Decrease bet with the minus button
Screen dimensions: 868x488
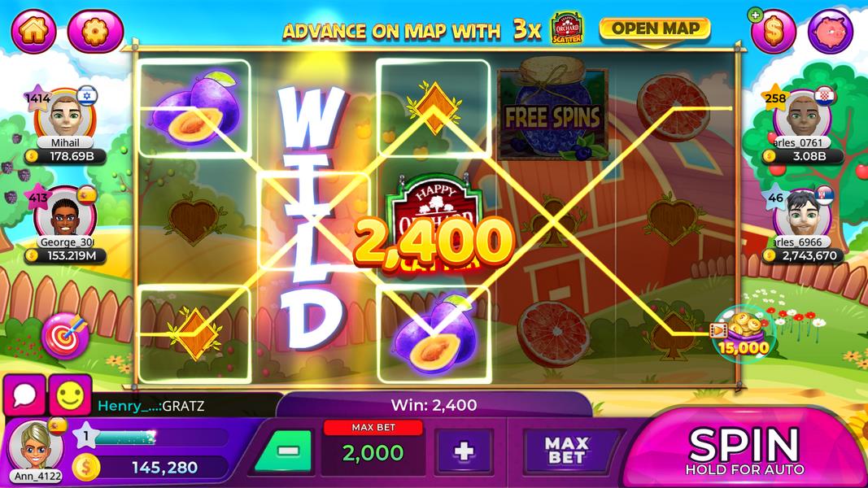[x=286, y=451]
